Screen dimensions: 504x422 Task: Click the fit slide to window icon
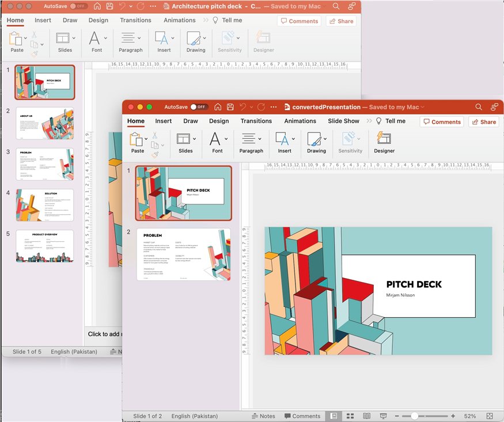pos(490,416)
